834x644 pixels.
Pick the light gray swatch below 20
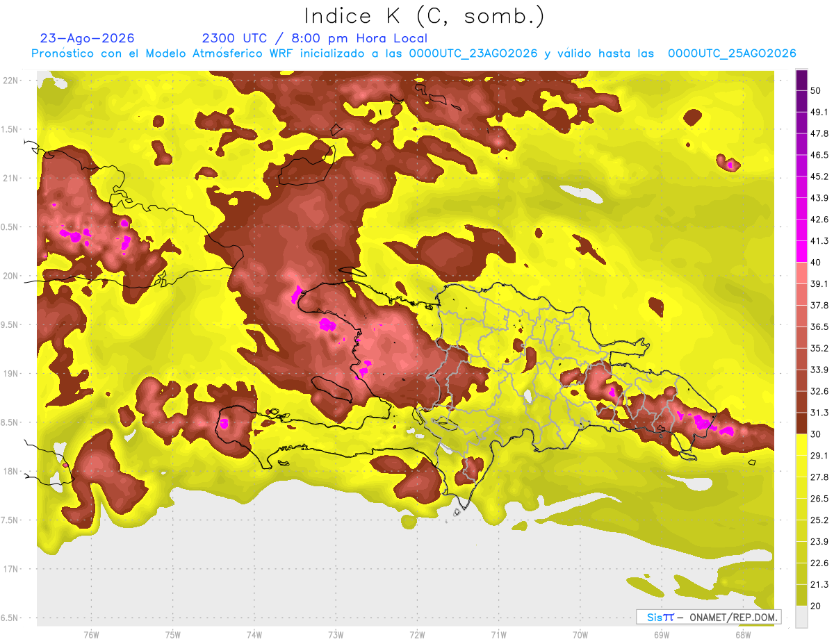tap(802, 617)
